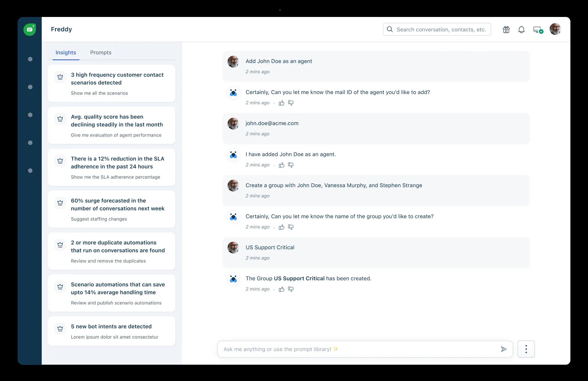Viewport: 588px width, 381px height.
Task: Click user avatar beside 'Create a group with John Doe'
Action: point(233,186)
